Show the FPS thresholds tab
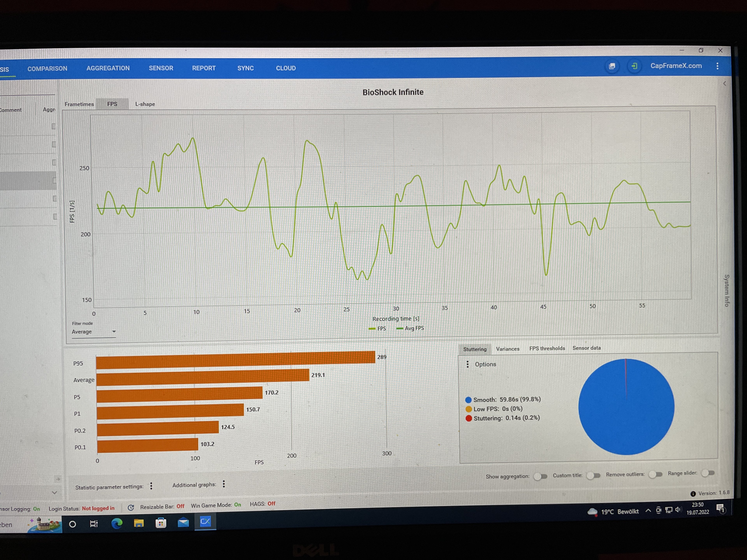 point(547,348)
